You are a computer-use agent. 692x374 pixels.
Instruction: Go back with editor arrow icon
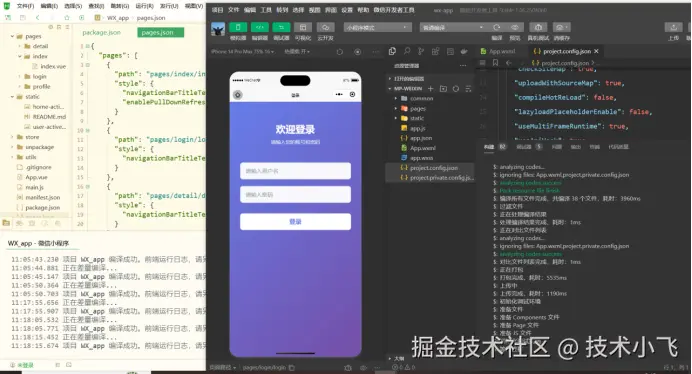509,63
